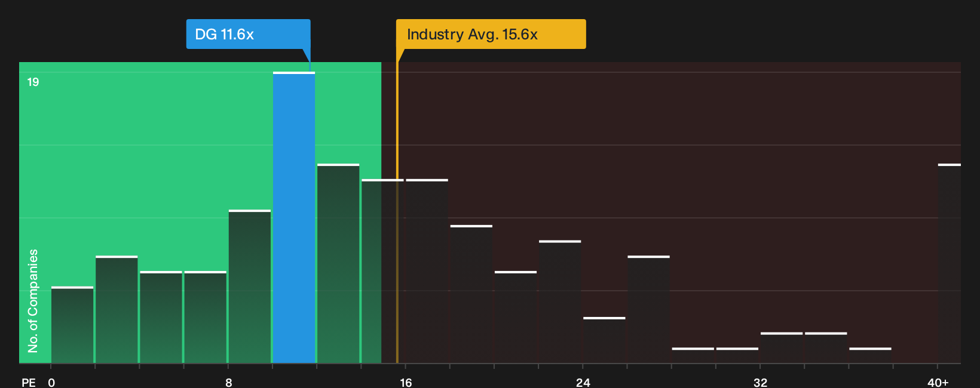Click the x-axis value '8'
Image resolution: width=980 pixels, height=388 pixels.
click(x=229, y=382)
